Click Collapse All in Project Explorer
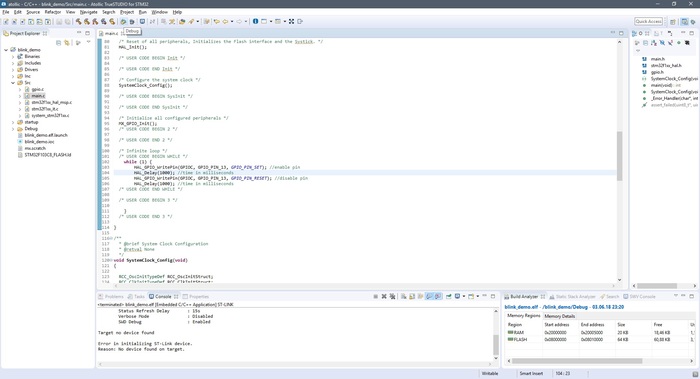 click(x=58, y=43)
